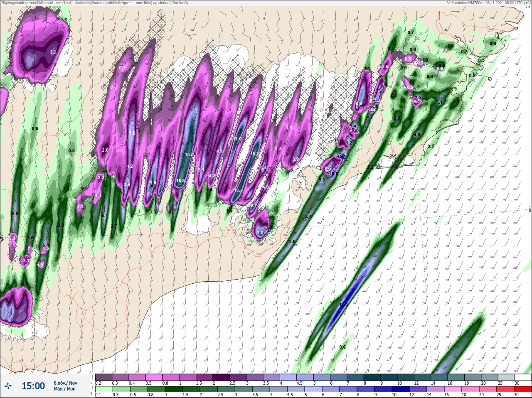Click the 10.0 precipitation value near the coast
Viewport: 532px width, 398px height.
334,174
